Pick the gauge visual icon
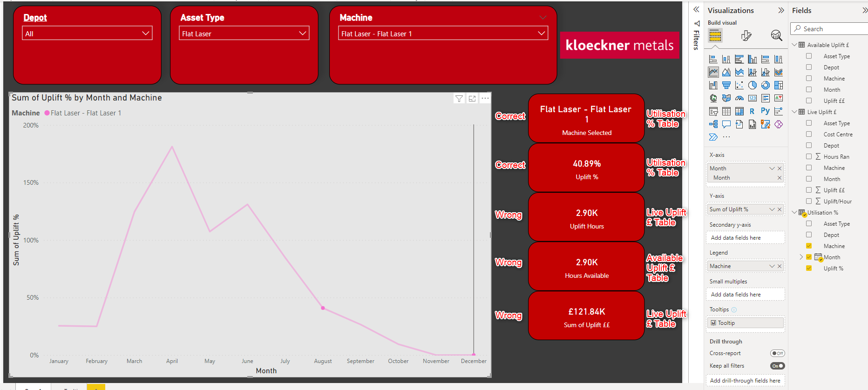 coord(739,98)
